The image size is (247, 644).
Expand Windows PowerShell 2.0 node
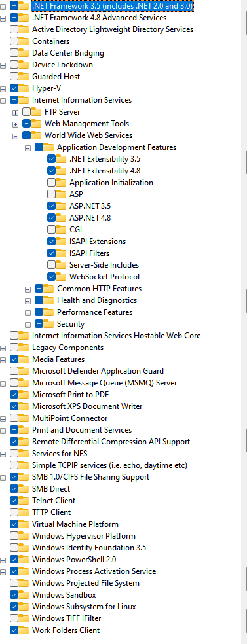pyautogui.click(x=3, y=560)
